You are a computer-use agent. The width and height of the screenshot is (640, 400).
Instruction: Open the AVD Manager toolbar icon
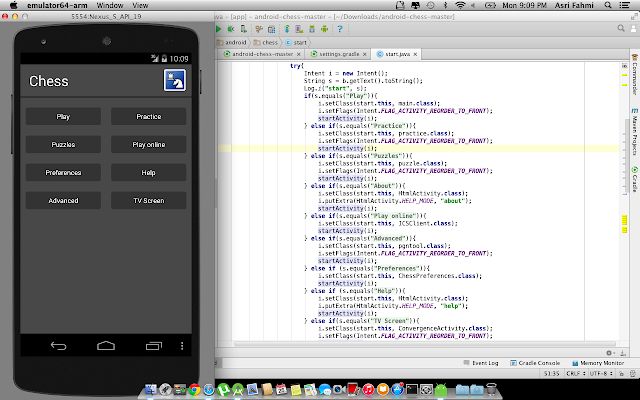click(299, 29)
